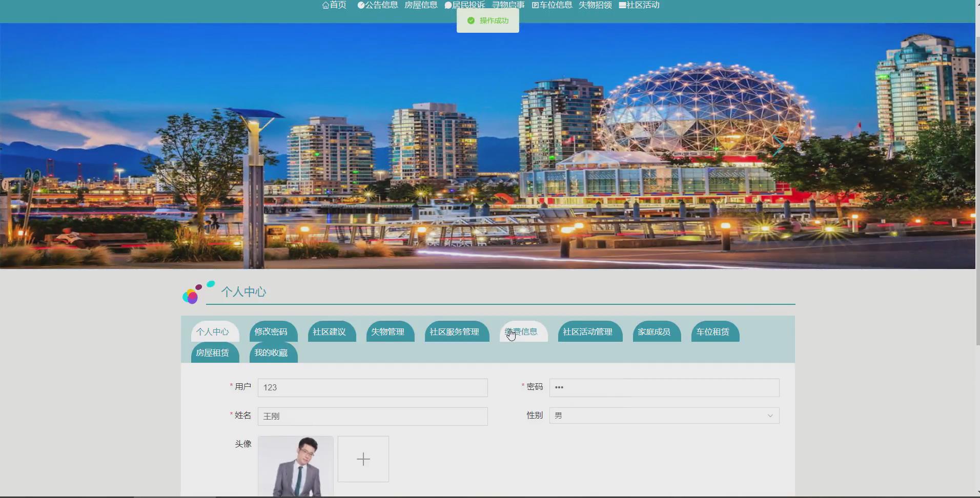Open the 性别 gender dropdown
Screen dimensions: 980x498
(x=664, y=415)
